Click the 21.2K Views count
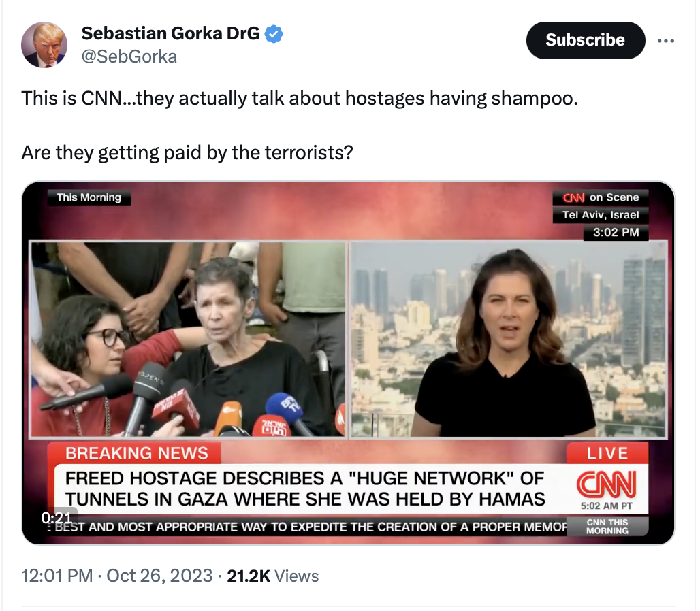The height and width of the screenshot is (611, 700). click(273, 576)
